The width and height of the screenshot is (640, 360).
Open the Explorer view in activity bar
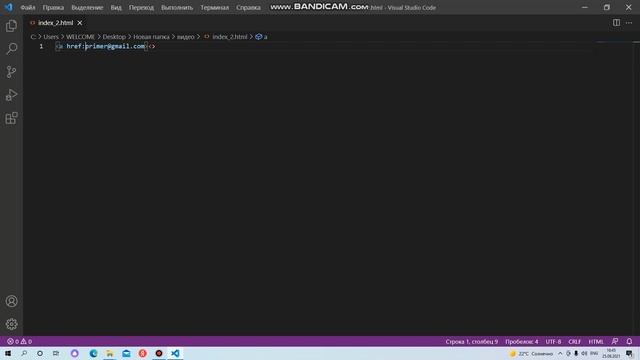pyautogui.click(x=11, y=26)
